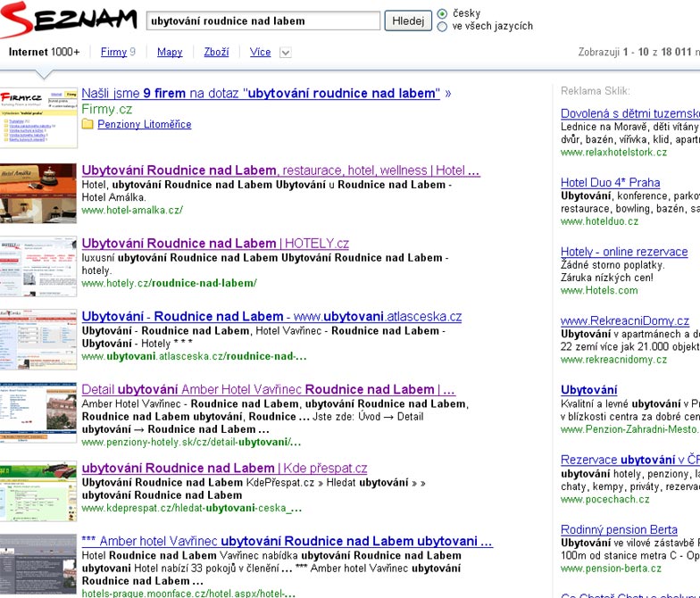Open the Dovolená s dětmi tuzemsko ad

pos(630,114)
